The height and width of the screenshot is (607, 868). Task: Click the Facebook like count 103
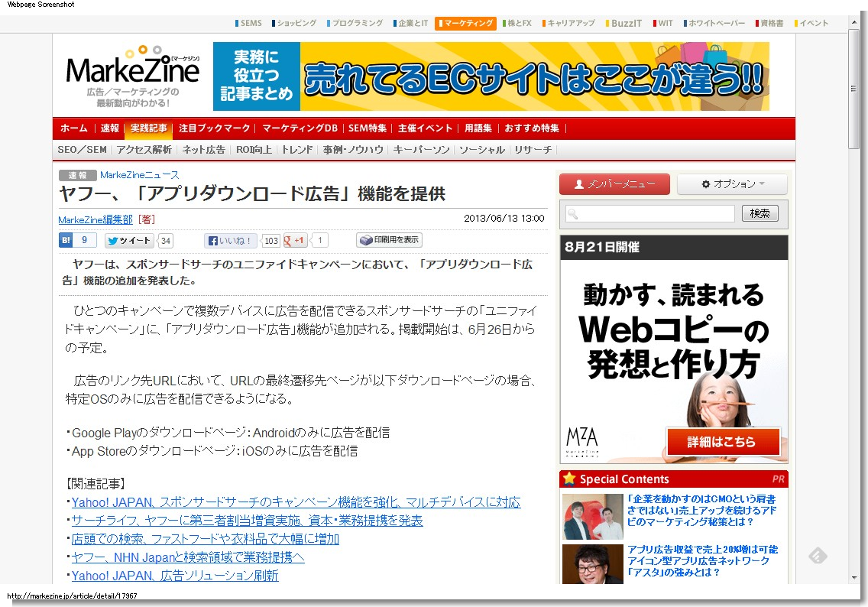click(270, 240)
